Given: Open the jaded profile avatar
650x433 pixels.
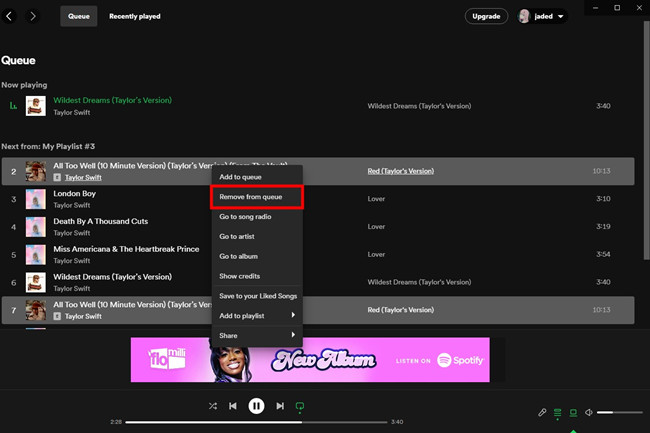Looking at the screenshot, I should (524, 16).
